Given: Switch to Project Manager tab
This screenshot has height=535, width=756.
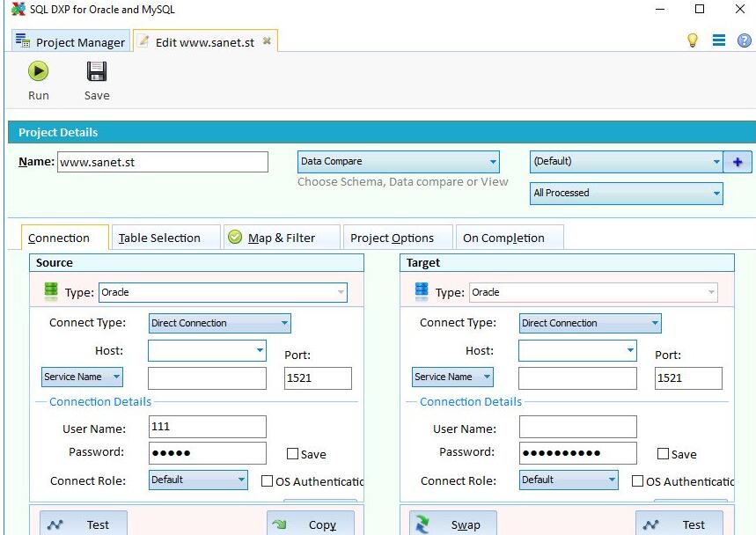Looking at the screenshot, I should 71,41.
